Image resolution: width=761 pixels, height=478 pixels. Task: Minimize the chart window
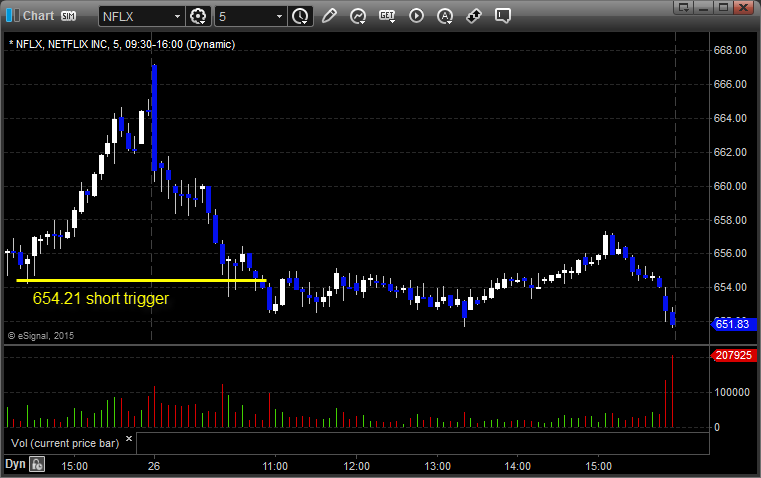[703, 7]
